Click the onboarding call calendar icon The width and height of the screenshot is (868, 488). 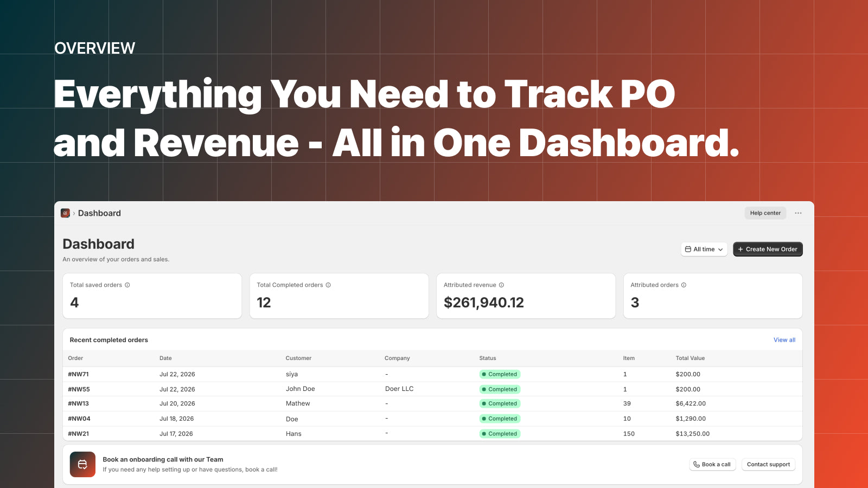(82, 465)
